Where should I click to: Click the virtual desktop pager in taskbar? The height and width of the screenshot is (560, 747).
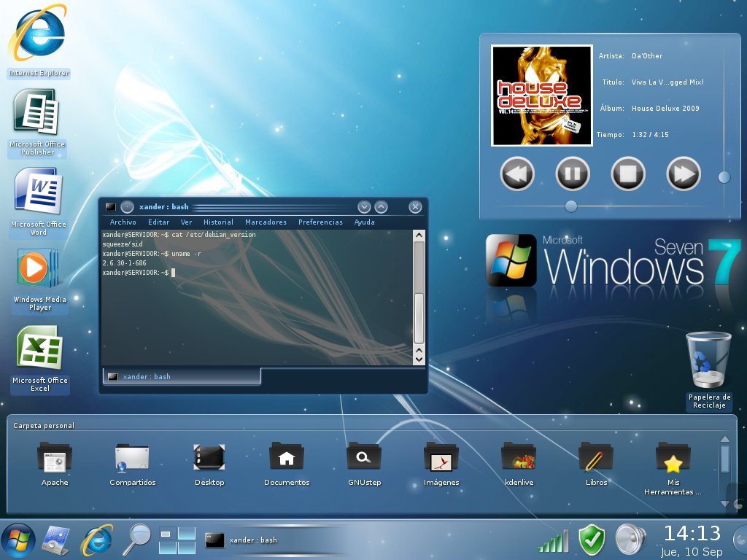click(177, 540)
